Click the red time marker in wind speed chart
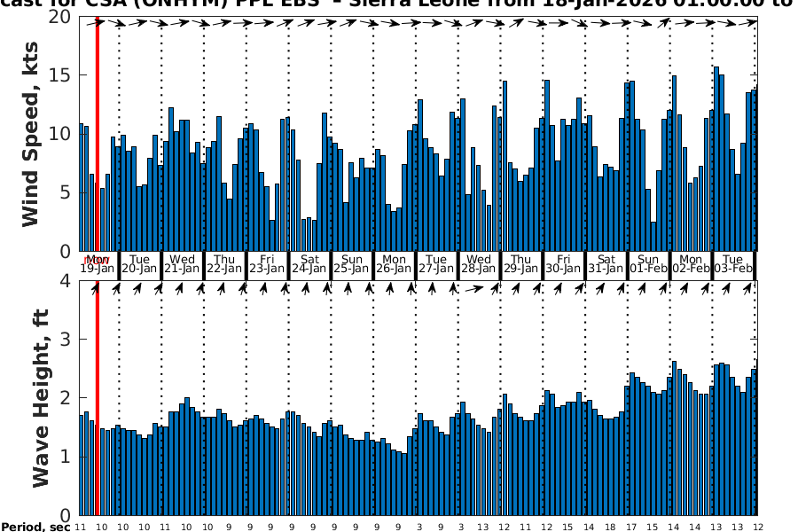Image resolution: width=798 pixels, height=532 pixels. [x=97, y=133]
